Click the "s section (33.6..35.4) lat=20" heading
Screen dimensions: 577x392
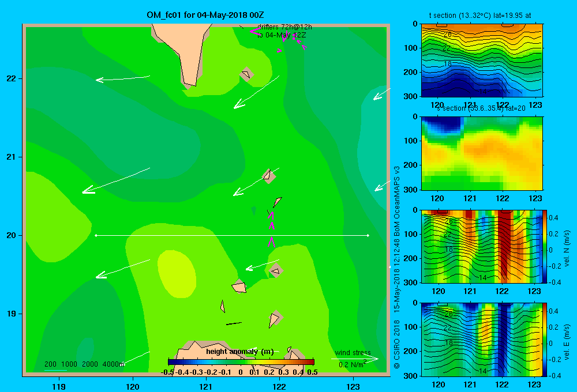click(481, 108)
